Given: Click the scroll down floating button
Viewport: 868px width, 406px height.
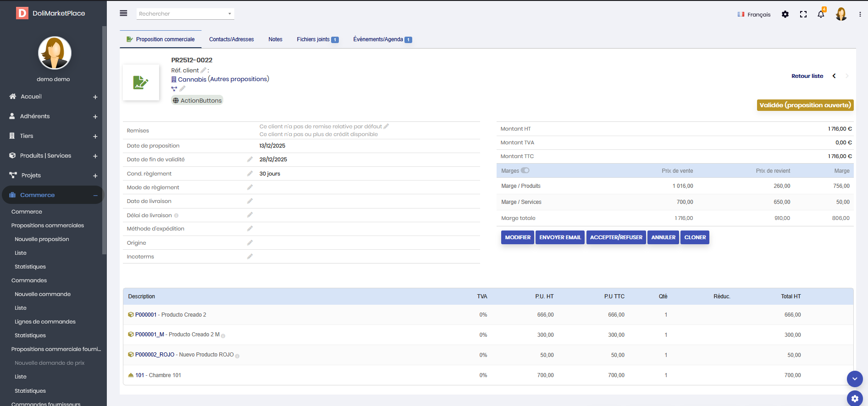Looking at the screenshot, I should 854,379.
